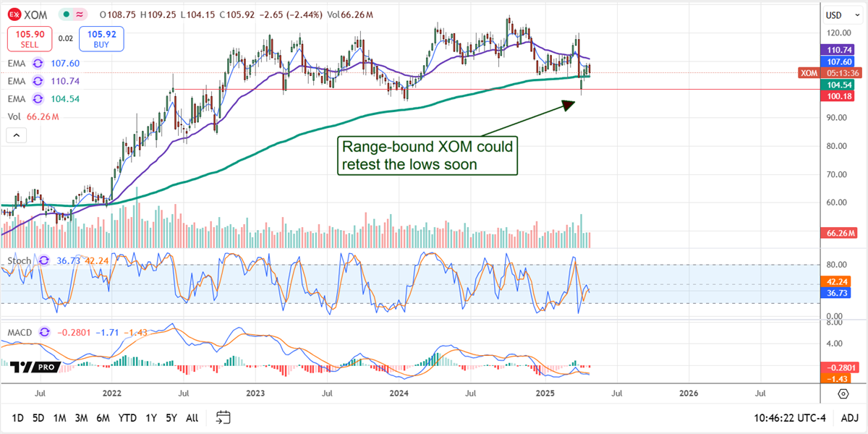The image size is (868, 434).
Task: Click the Stoch indicator icon
Action: [43, 260]
